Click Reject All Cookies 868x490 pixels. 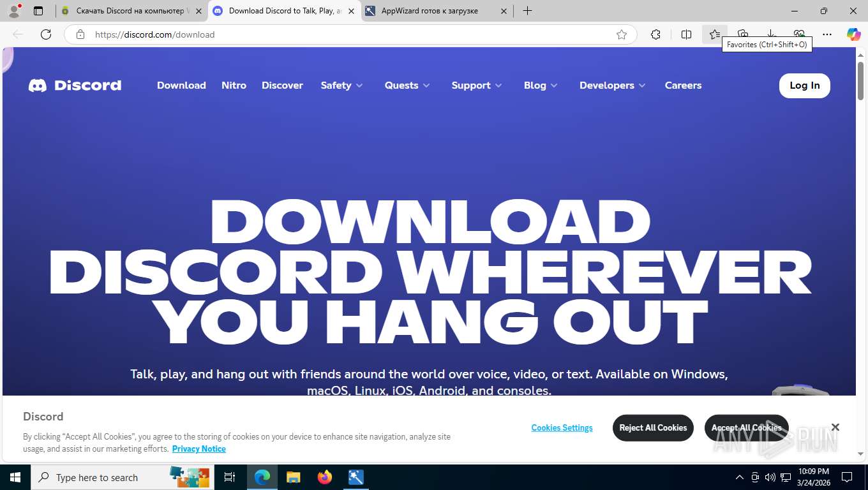click(x=653, y=427)
